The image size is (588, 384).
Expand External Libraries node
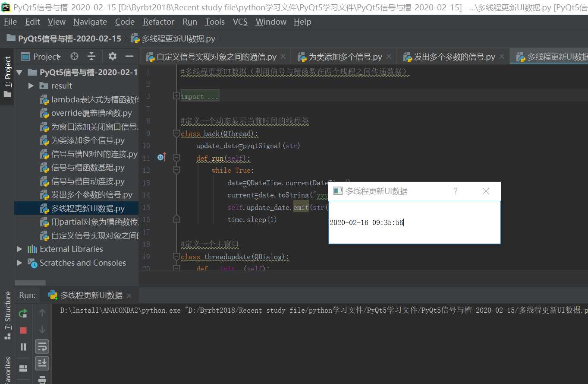point(19,249)
